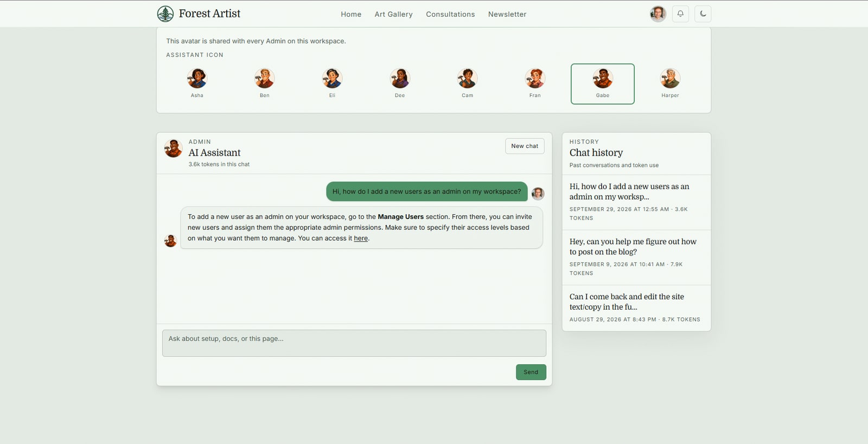Viewport: 868px width, 444px height.
Task: Select the Fran assistant avatar
Action: [535, 83]
